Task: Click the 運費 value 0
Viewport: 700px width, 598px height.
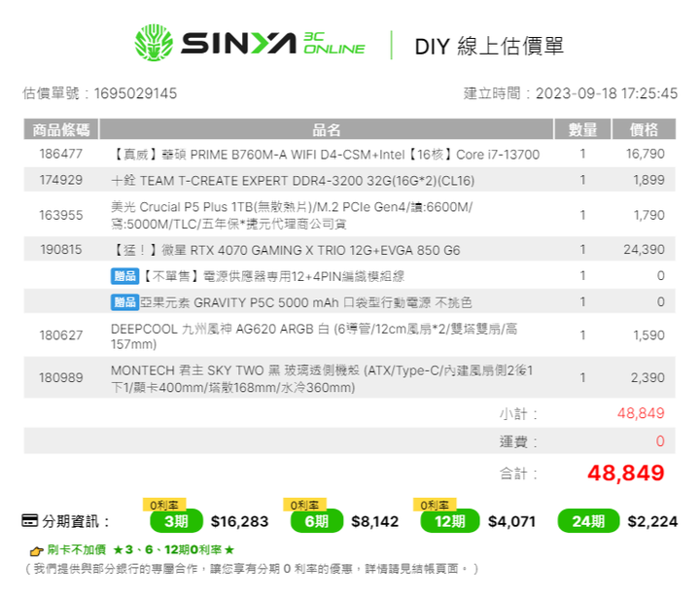Action: 660,441
